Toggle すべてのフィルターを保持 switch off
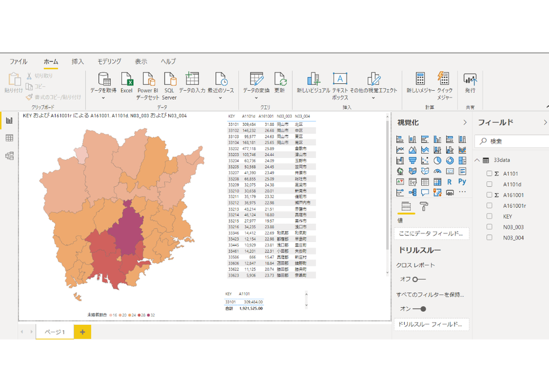Image resolution: width=549 pixels, height=392 pixels. click(x=419, y=309)
